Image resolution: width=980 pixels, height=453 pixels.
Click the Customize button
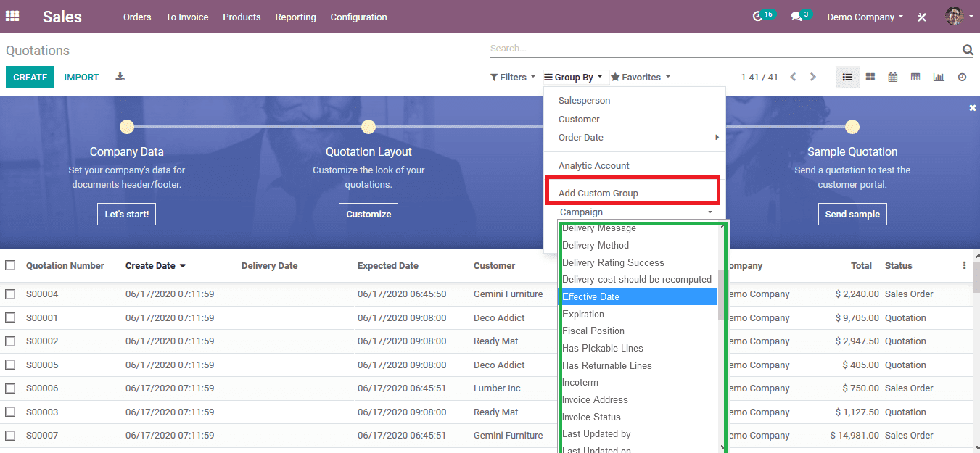pos(368,214)
